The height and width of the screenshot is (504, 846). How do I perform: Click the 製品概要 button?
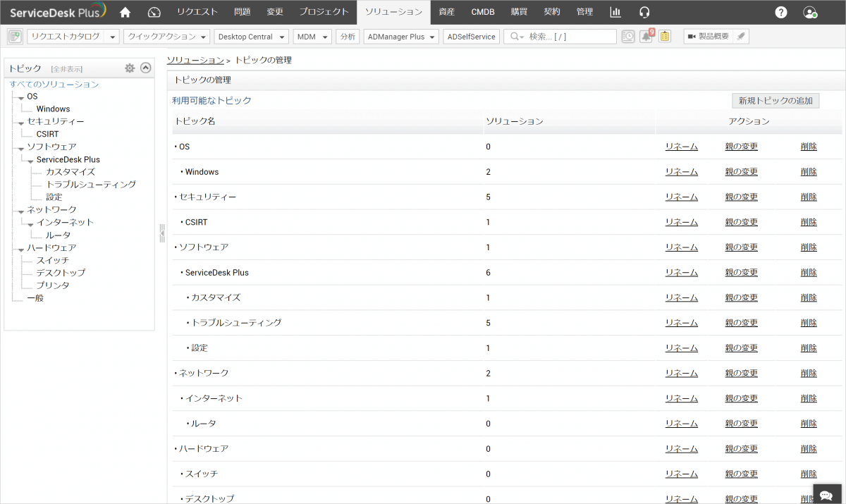click(x=709, y=37)
